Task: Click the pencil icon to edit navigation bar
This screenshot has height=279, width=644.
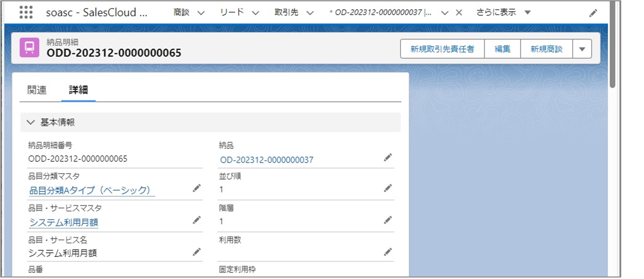Action: pos(593,13)
